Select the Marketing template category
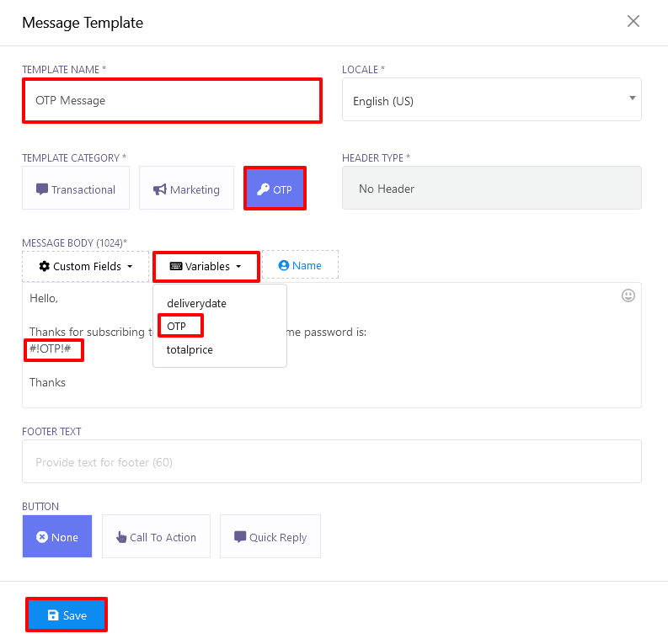The height and width of the screenshot is (644, 668). [x=186, y=189]
